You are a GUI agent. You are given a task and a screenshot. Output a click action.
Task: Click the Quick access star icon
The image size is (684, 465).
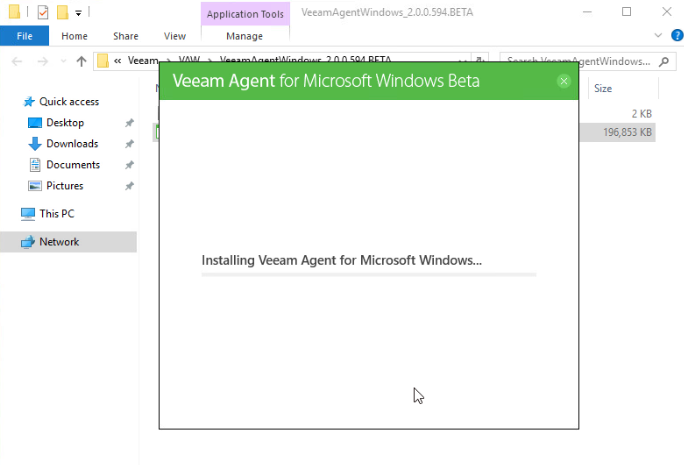[29, 102]
